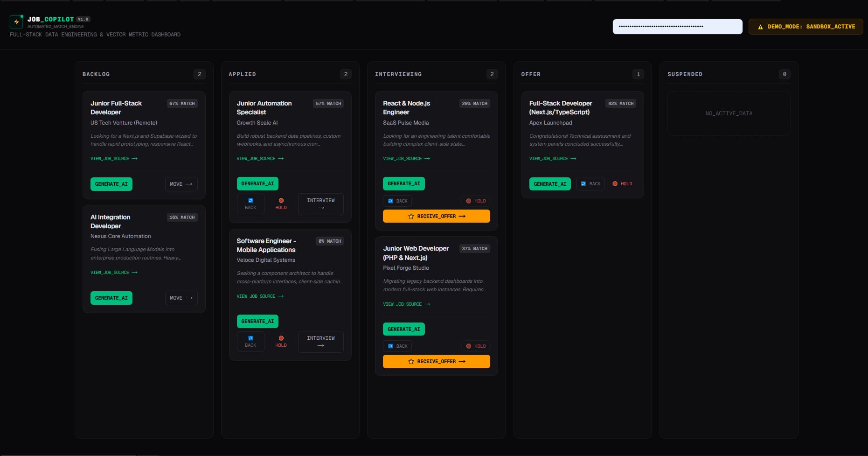Screen dimensions: 868x456
Task: Click the Nexus Core Automation company name
Action: coord(121,236)
